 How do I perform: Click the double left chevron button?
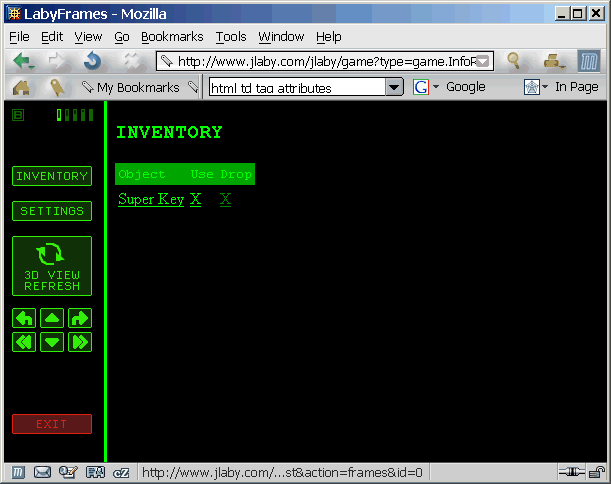[24, 342]
